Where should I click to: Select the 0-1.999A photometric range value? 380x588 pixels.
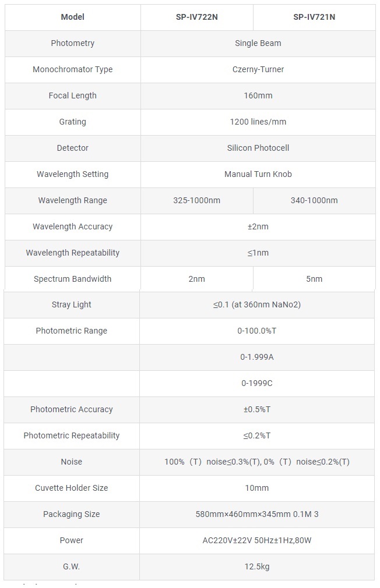[x=257, y=357]
